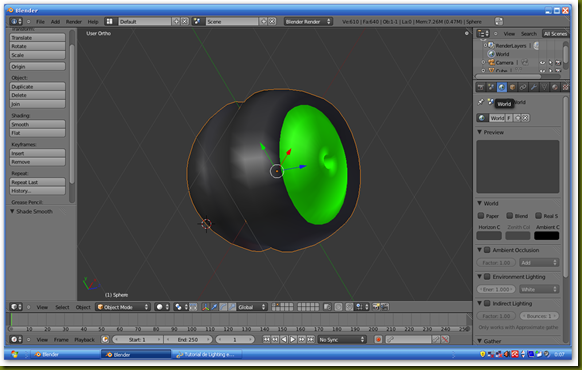Click the Translate button
The height and width of the screenshot is (370, 582).
point(37,37)
